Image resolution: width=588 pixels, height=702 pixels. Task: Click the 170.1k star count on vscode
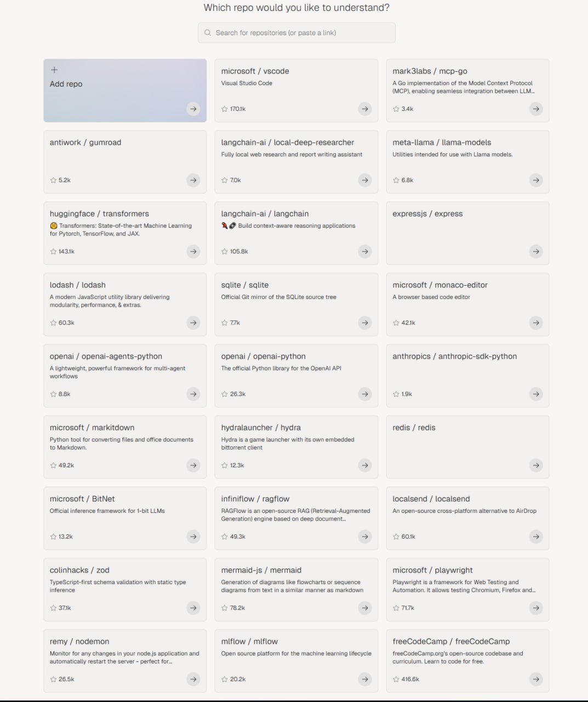(x=238, y=109)
